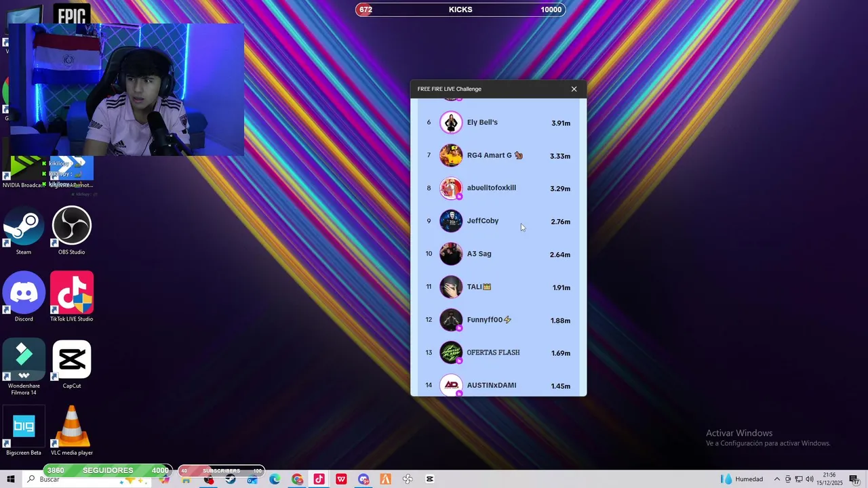Viewport: 868px width, 488px height.
Task: Open Bigscreen Beta desktop shortcut
Action: pyautogui.click(x=24, y=431)
